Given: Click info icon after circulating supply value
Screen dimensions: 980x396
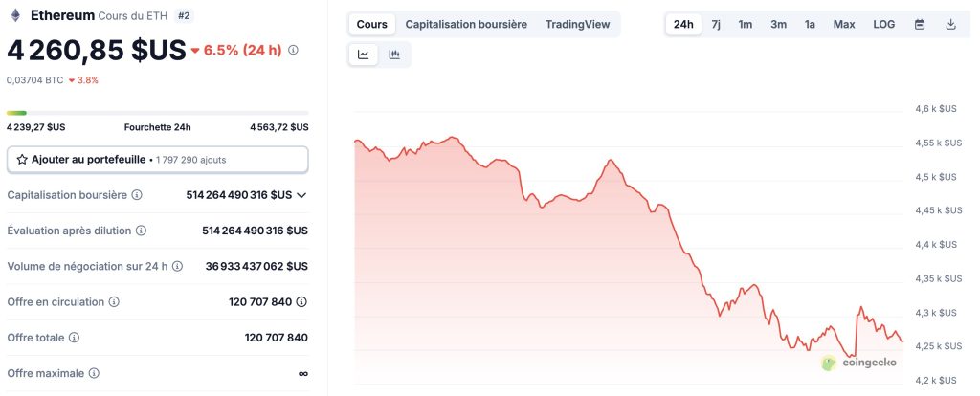Looking at the screenshot, I should [x=301, y=302].
